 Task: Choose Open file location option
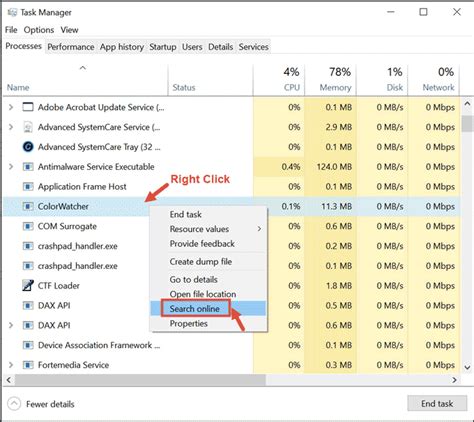(208, 294)
